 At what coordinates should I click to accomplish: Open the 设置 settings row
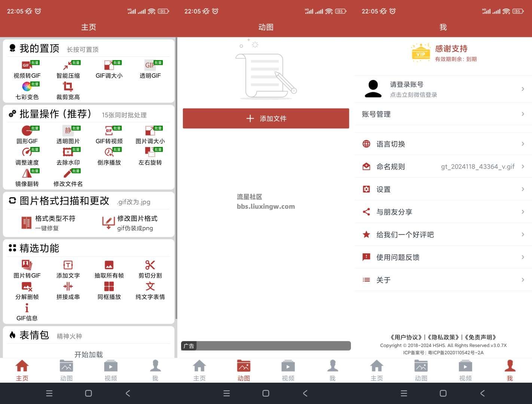point(443,189)
